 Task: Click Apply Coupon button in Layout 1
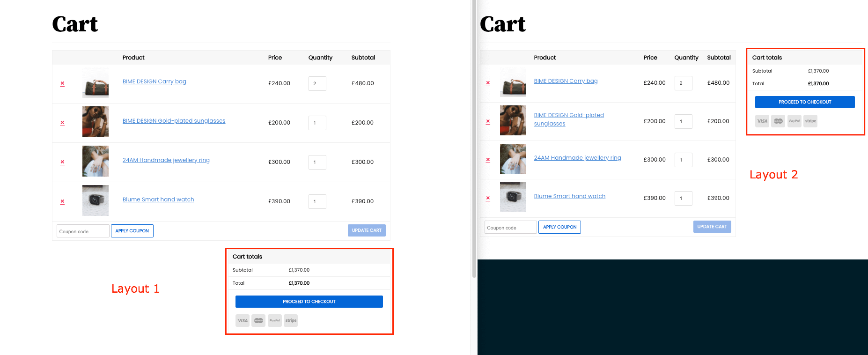point(132,231)
